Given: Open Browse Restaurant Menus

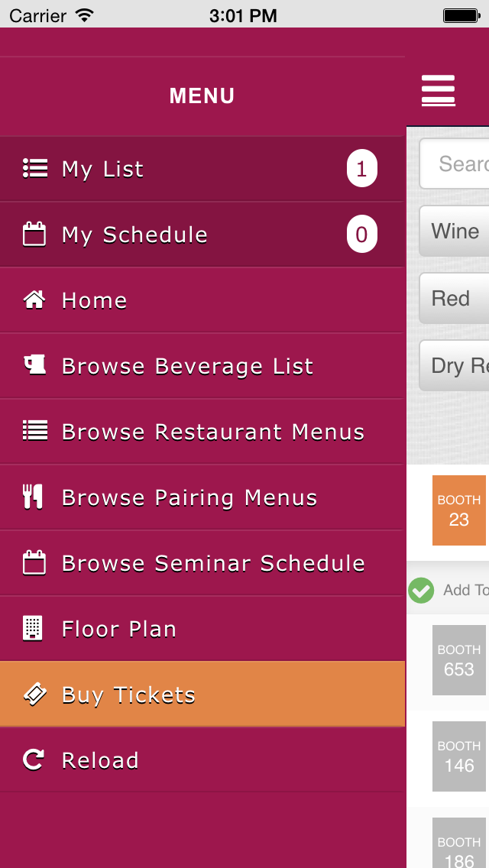Looking at the screenshot, I should [213, 432].
